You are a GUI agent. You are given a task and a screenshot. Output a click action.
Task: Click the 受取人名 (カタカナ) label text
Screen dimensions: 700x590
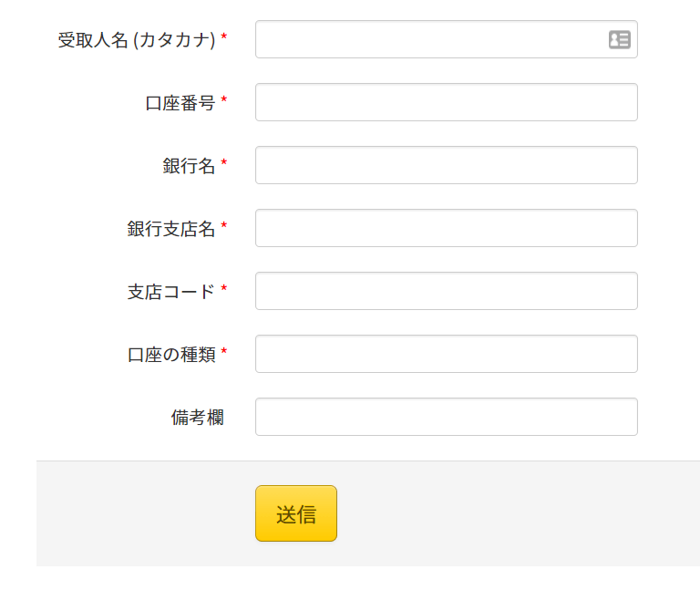[x=137, y=40]
